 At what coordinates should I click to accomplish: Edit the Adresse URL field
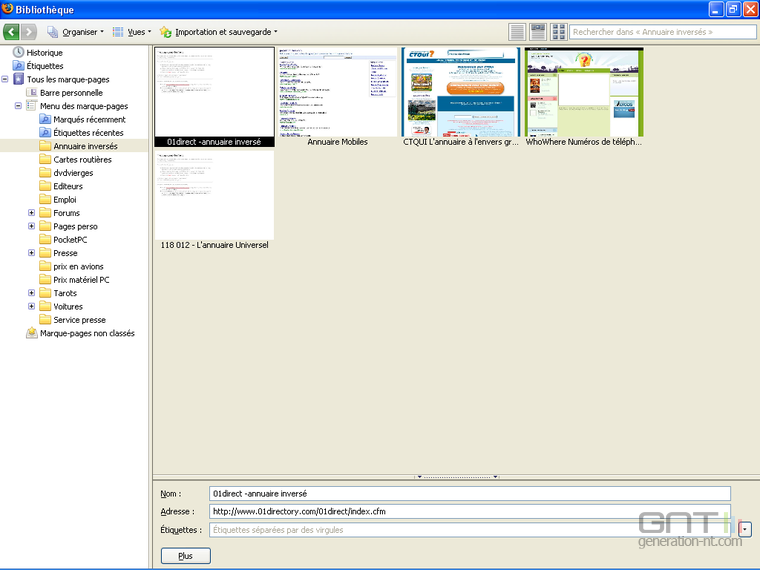470,511
